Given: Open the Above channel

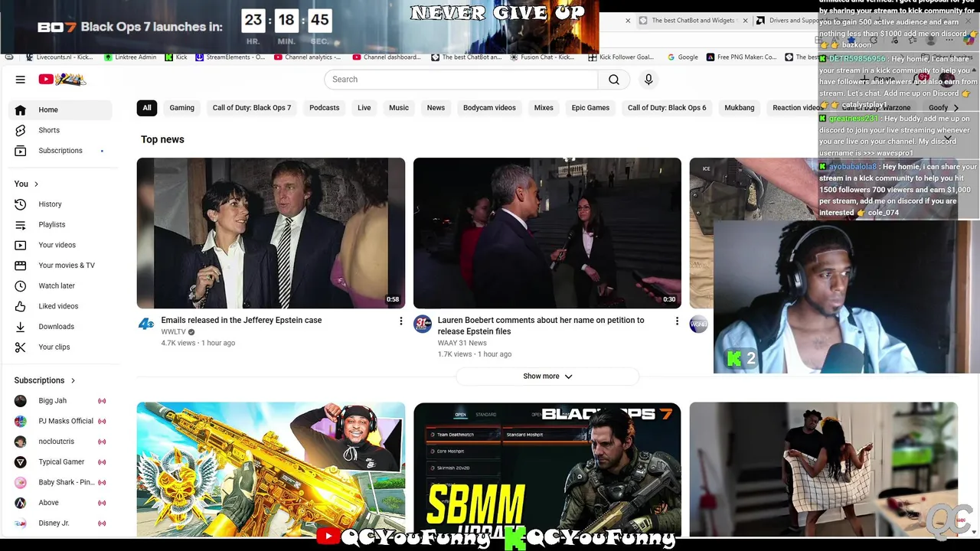Looking at the screenshot, I should [x=60, y=503].
